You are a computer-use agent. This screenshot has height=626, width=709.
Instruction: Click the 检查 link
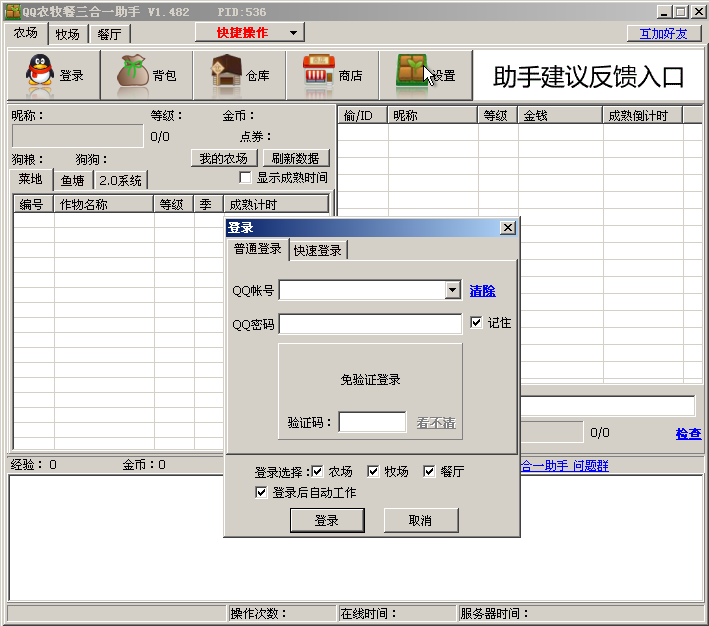coord(688,434)
